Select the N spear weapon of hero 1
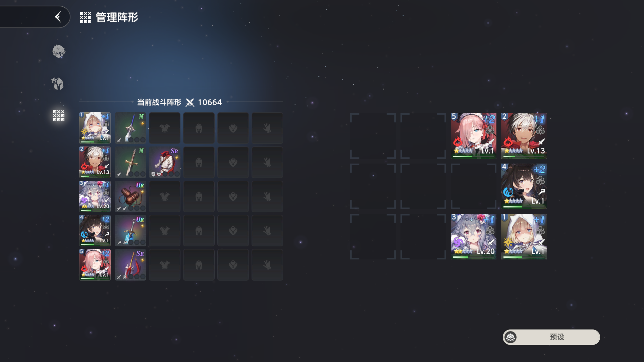The height and width of the screenshot is (362, 644). 130,128
